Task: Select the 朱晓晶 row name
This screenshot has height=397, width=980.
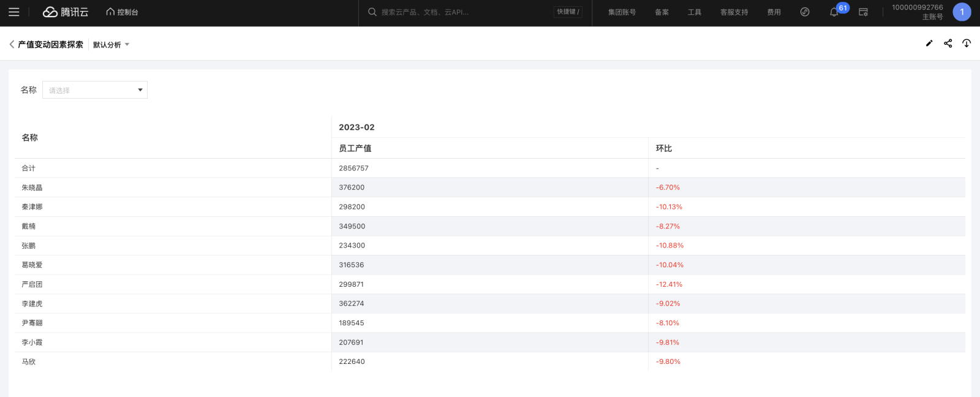Action: [32, 187]
